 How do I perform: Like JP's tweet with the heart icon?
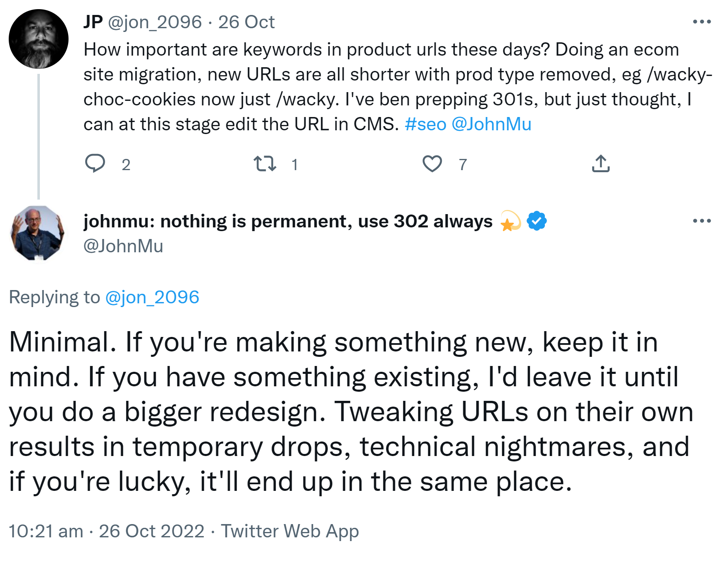[432, 163]
